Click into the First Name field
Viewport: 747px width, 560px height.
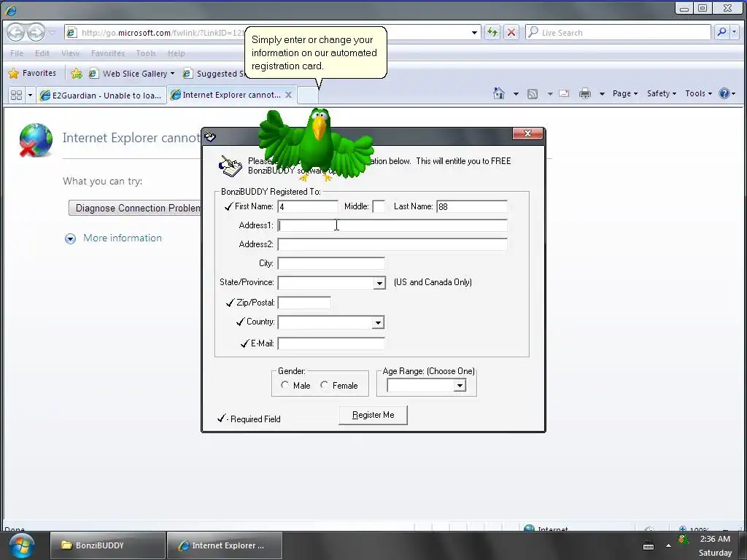coord(308,206)
